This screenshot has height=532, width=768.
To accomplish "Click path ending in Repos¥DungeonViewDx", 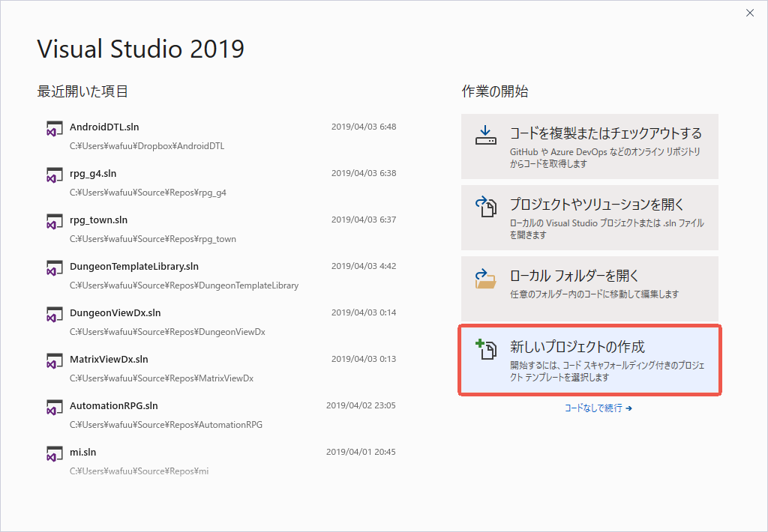I will coord(167,332).
